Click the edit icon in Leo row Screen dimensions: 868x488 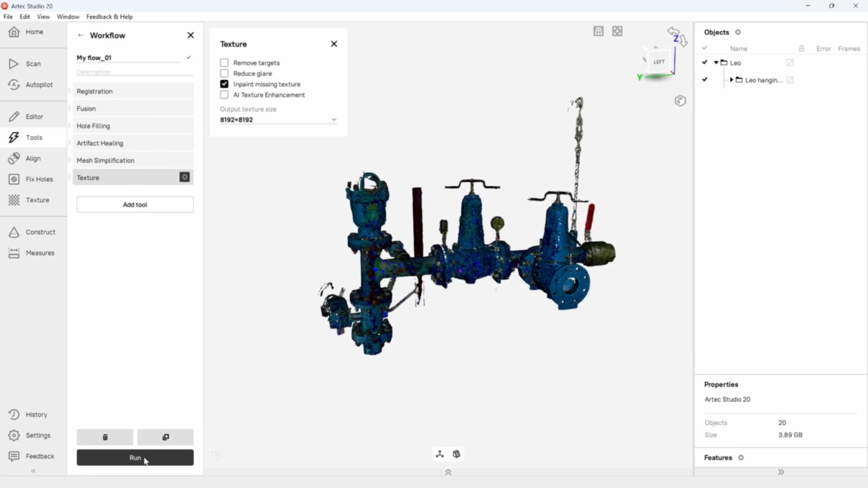(x=790, y=62)
